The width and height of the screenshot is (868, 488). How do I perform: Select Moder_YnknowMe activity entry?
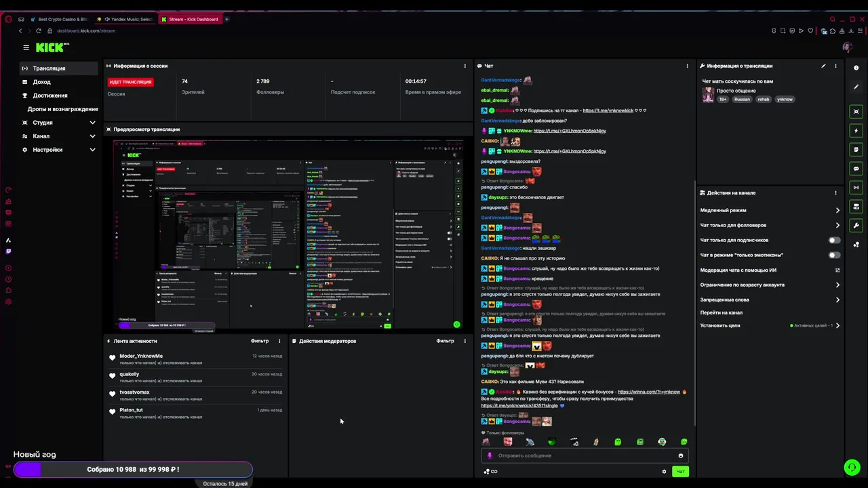point(195,359)
